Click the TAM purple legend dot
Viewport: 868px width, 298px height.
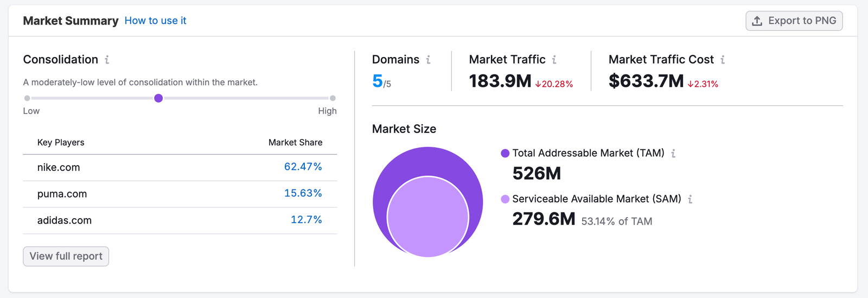[505, 154]
